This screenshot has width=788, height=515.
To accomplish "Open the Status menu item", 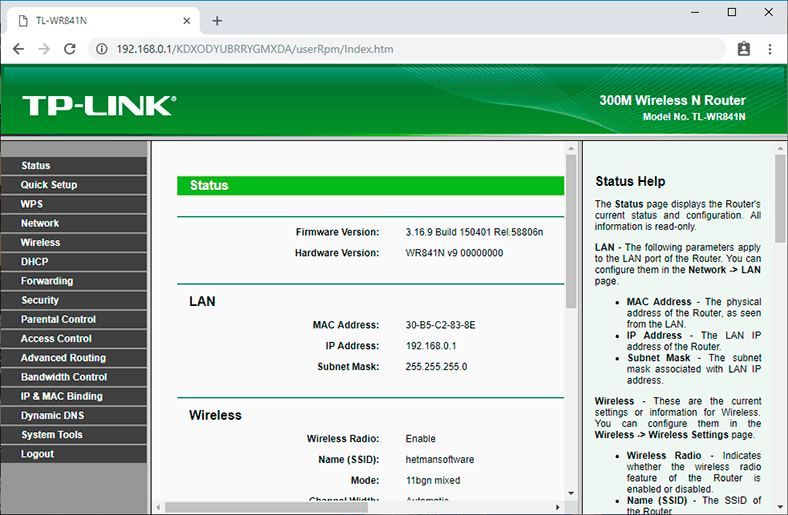I will 74,166.
